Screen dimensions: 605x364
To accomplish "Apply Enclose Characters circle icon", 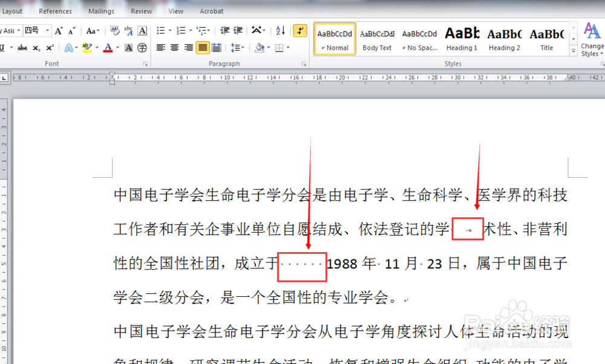I will [x=142, y=48].
